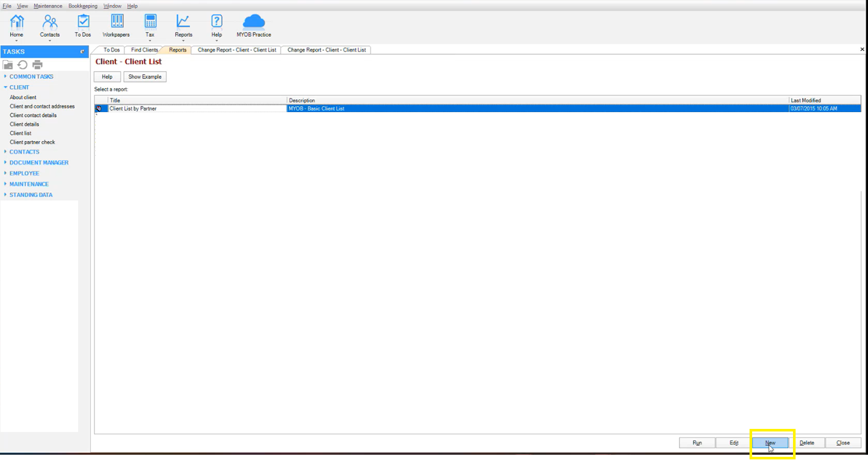Expand the Maintenance section in Tasks
Screen dimensions: 868x463
tap(29, 184)
